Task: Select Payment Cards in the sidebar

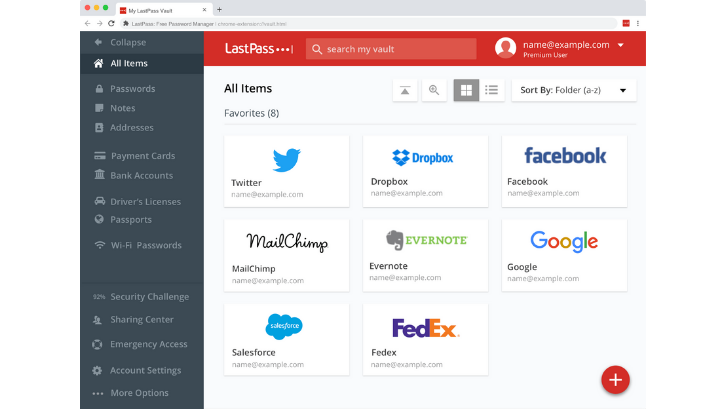Action: 143,156
